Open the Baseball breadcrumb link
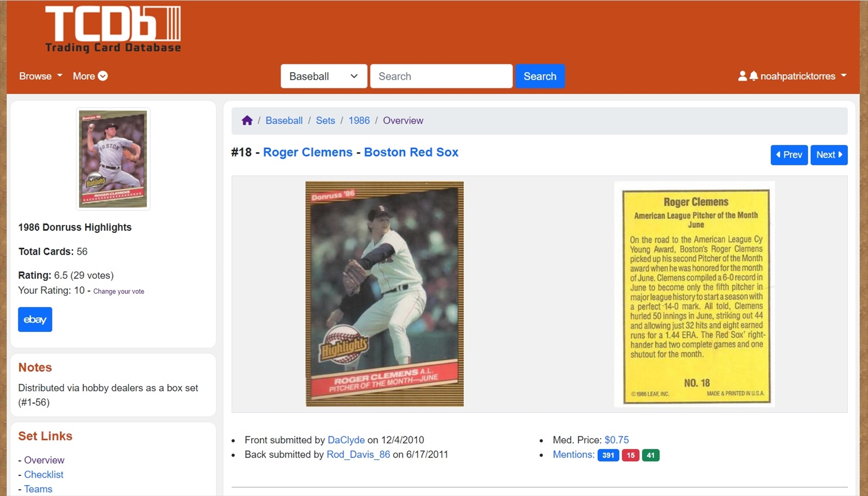Screen dimensions: 868x496 284,120
